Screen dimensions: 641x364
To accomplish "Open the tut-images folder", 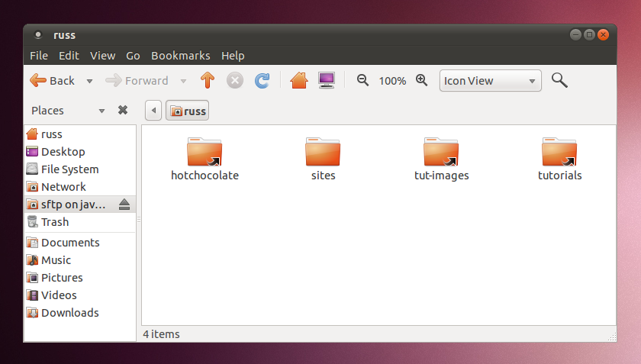I will [x=442, y=159].
